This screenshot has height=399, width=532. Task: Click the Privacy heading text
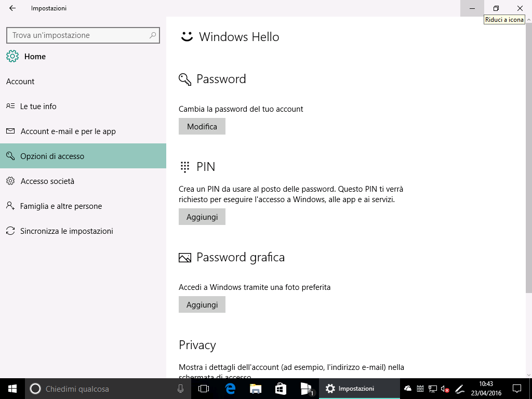point(197,345)
